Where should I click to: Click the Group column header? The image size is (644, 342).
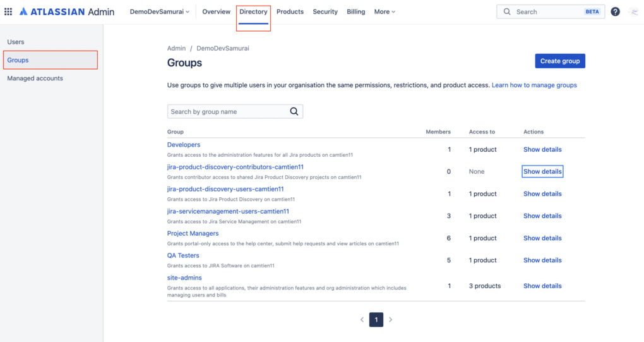click(x=176, y=131)
